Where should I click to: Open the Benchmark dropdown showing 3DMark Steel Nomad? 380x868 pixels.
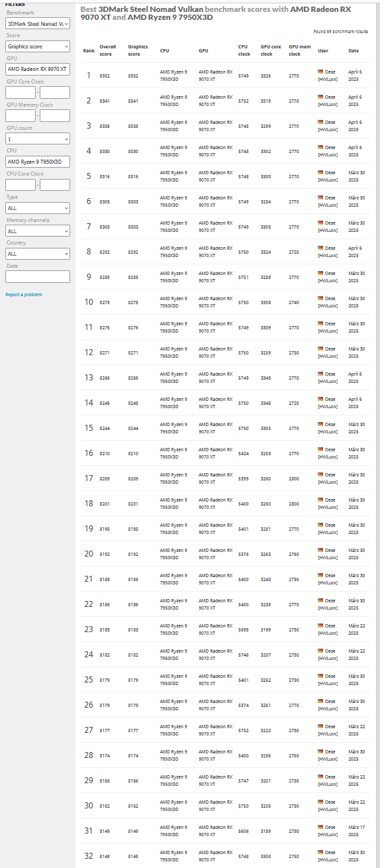(x=38, y=23)
